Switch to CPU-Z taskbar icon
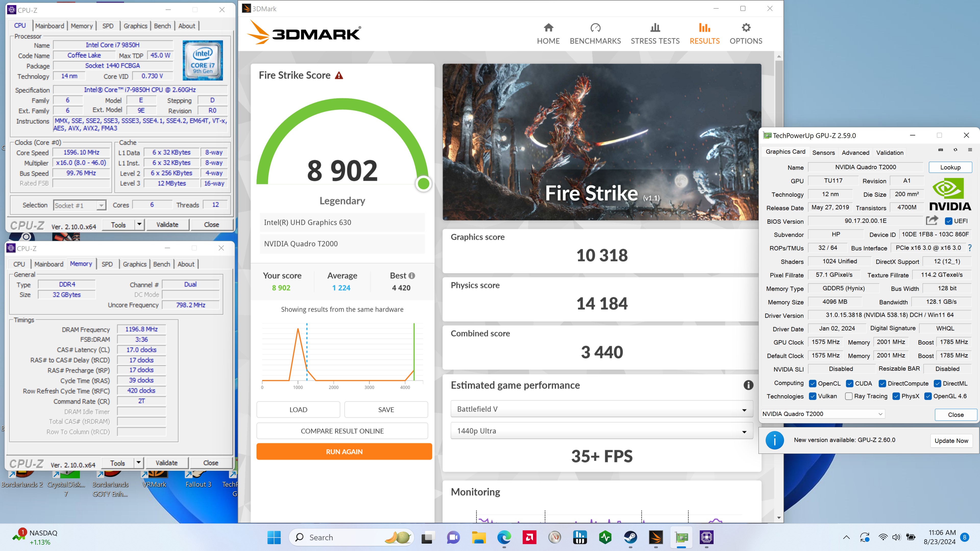Image resolution: width=980 pixels, height=551 pixels. point(706,537)
